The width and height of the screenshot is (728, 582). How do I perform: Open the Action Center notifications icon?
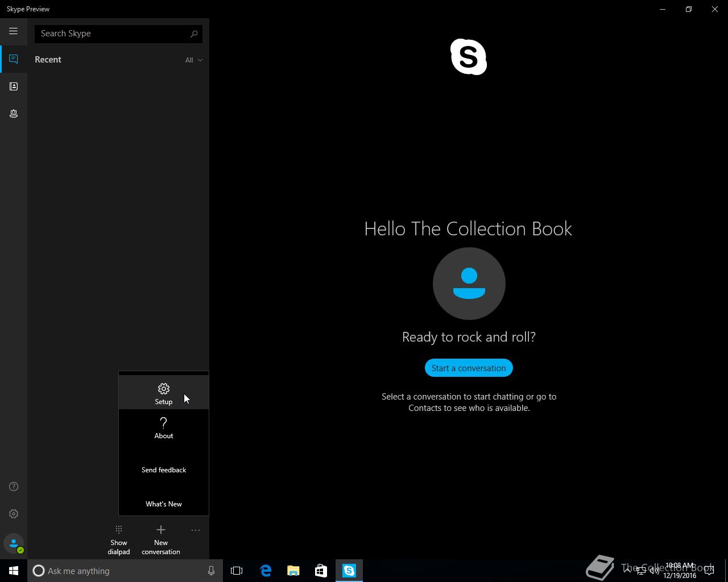pos(709,571)
